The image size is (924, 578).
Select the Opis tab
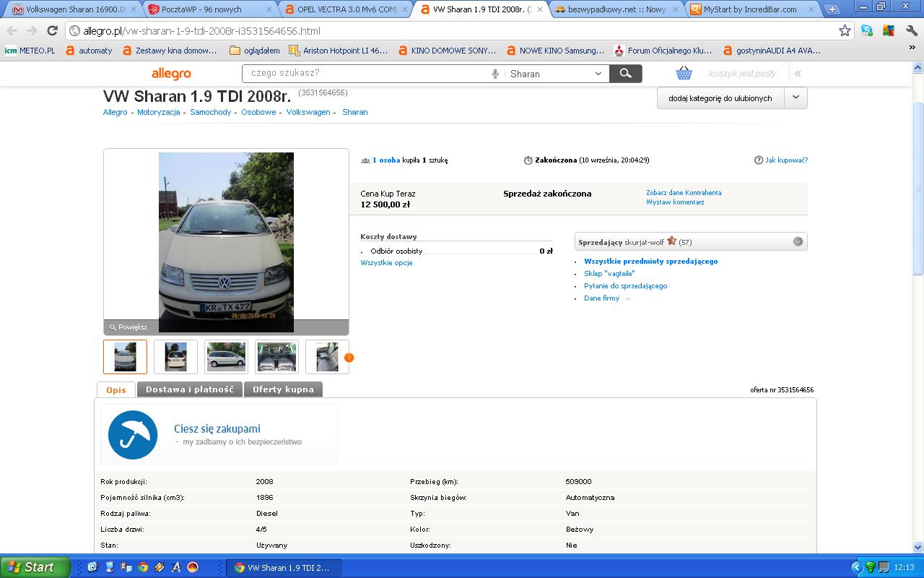116,389
